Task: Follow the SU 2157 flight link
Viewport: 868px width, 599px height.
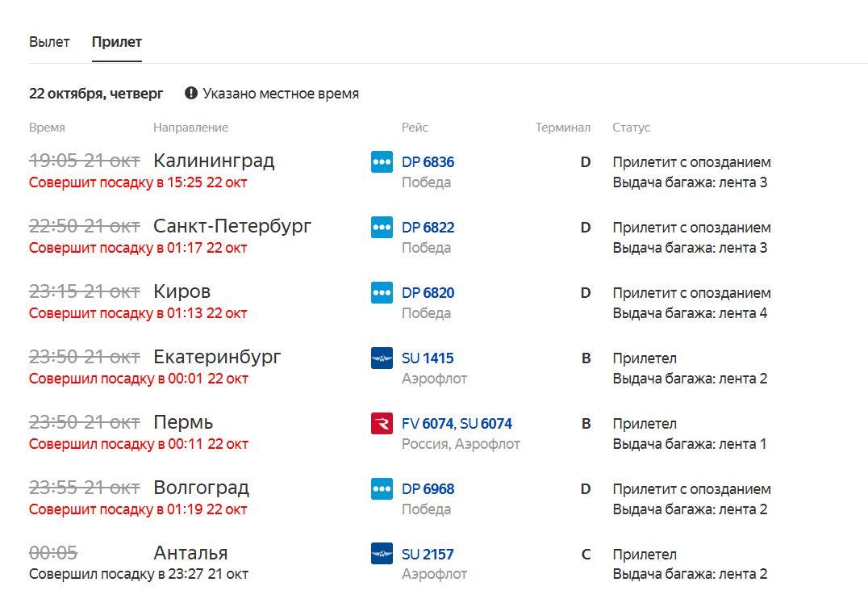Action: [x=428, y=555]
